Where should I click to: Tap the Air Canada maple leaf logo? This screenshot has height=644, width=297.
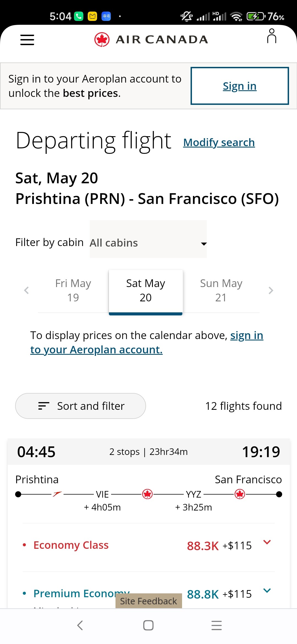pyautogui.click(x=102, y=40)
